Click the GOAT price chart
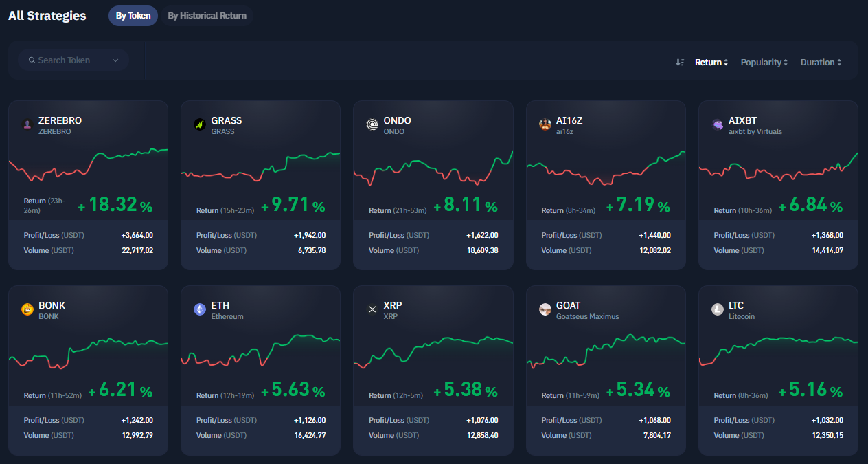This screenshot has width=868, height=464. coord(606,352)
